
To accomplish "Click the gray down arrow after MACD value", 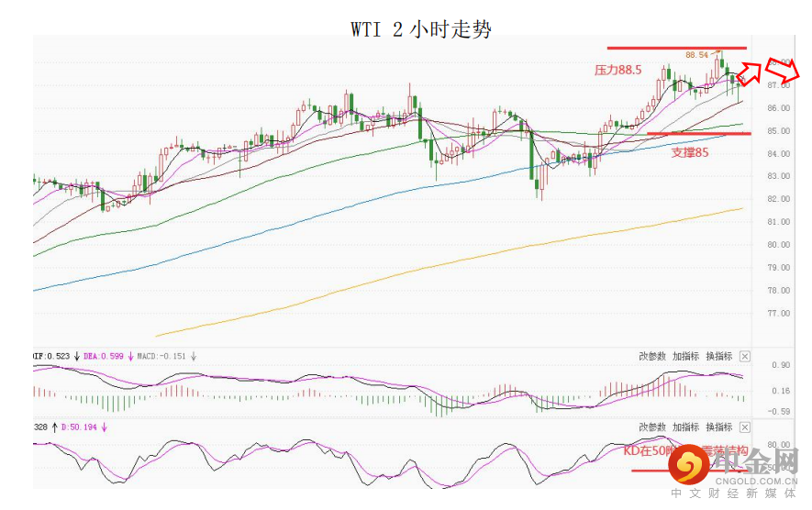I will [x=194, y=356].
